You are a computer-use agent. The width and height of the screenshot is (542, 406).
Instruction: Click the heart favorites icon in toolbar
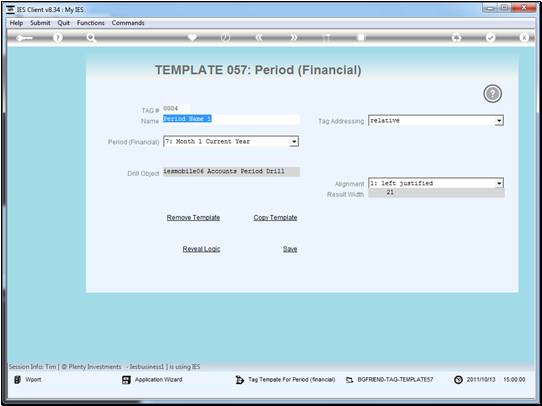[x=192, y=37]
